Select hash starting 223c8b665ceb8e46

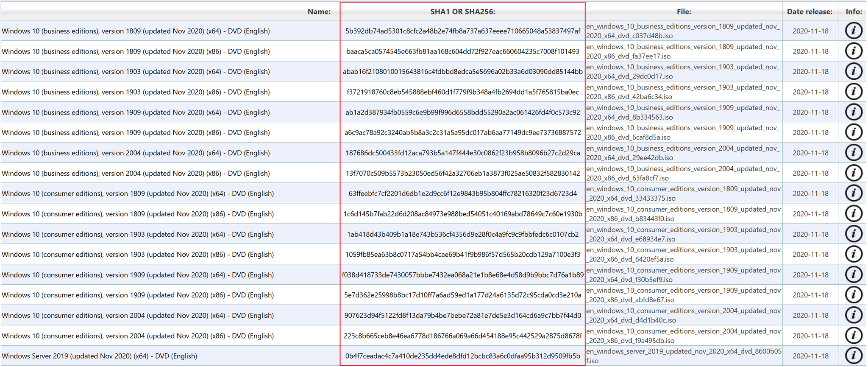pyautogui.click(x=463, y=336)
